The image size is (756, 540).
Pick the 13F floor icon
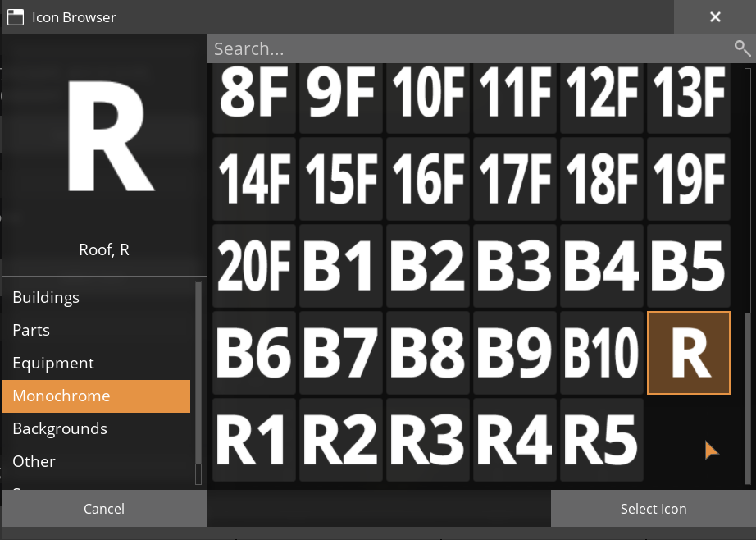689,98
